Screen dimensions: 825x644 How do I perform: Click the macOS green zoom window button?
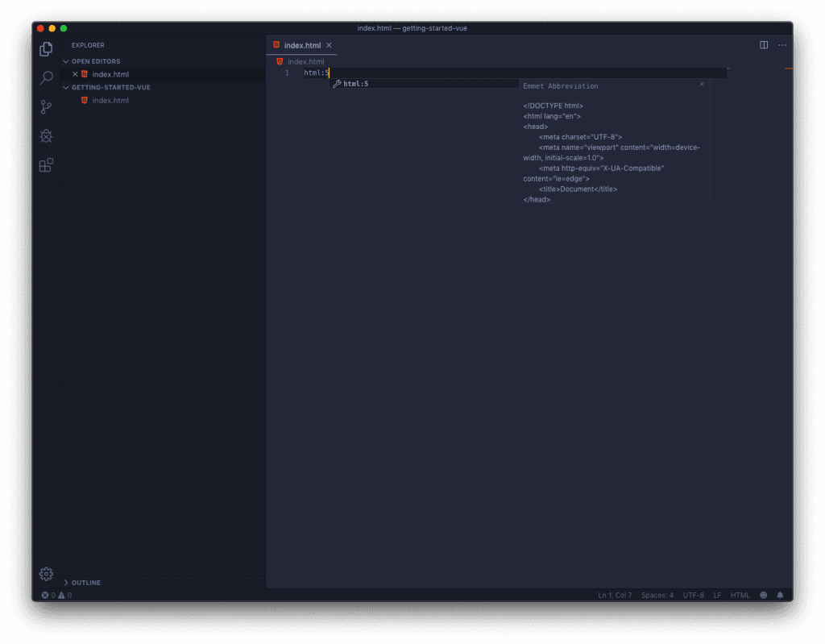64,28
